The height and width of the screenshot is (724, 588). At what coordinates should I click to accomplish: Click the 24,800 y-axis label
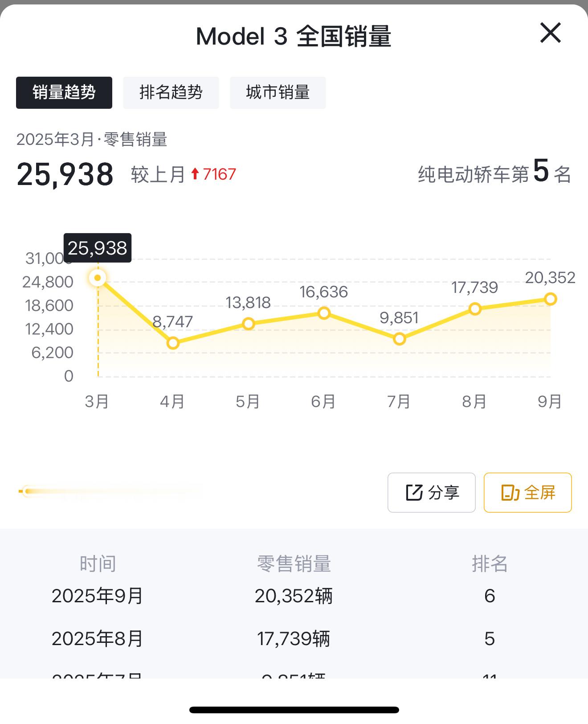tap(48, 282)
